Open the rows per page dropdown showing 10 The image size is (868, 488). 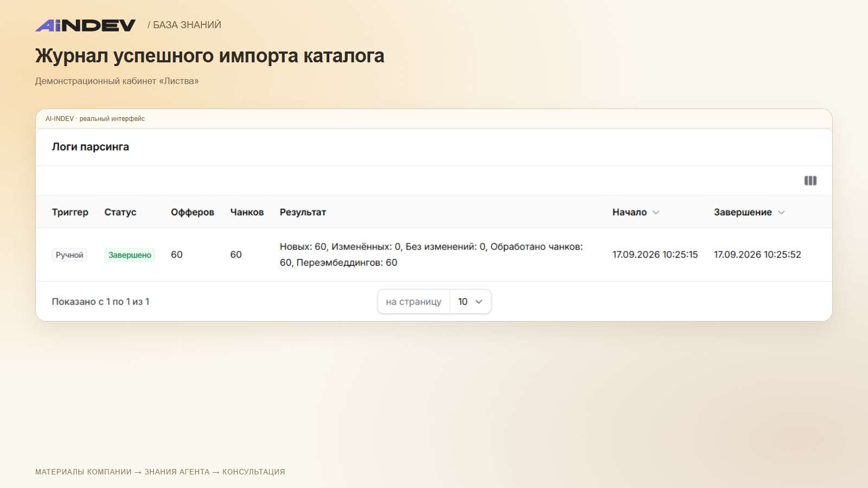click(470, 301)
